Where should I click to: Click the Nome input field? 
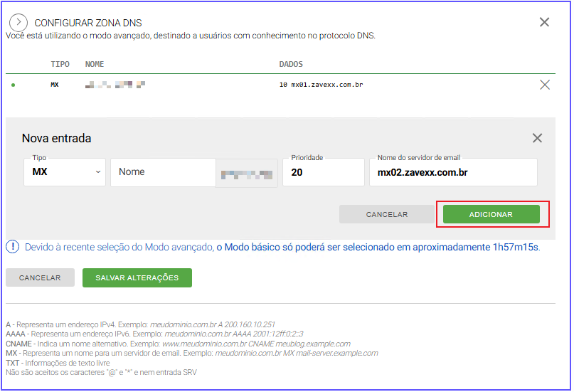coord(163,172)
